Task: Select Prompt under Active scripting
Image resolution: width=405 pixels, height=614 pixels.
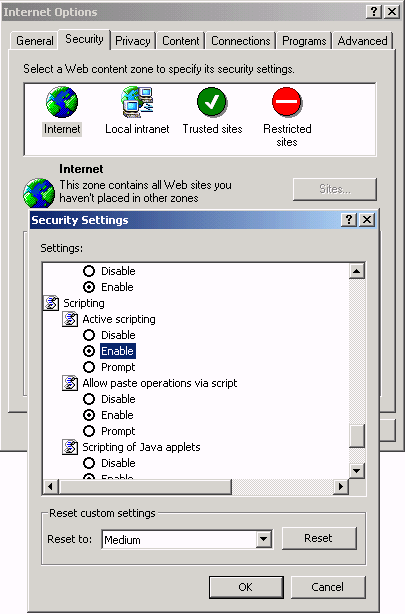Action: tap(89, 367)
